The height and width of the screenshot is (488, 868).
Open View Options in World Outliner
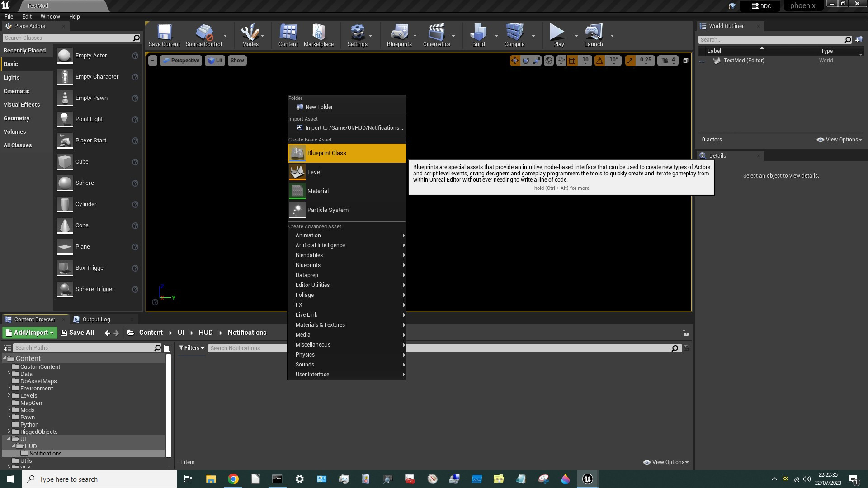tap(840, 140)
